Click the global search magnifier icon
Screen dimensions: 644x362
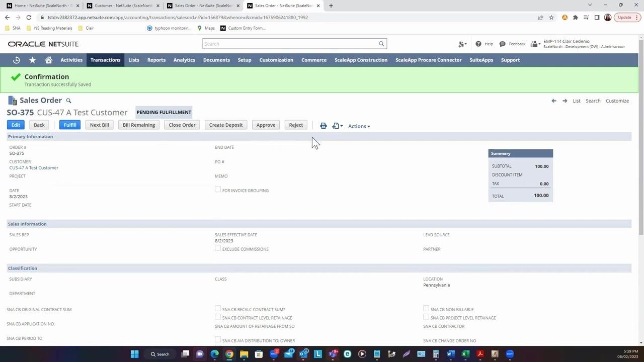tap(381, 44)
